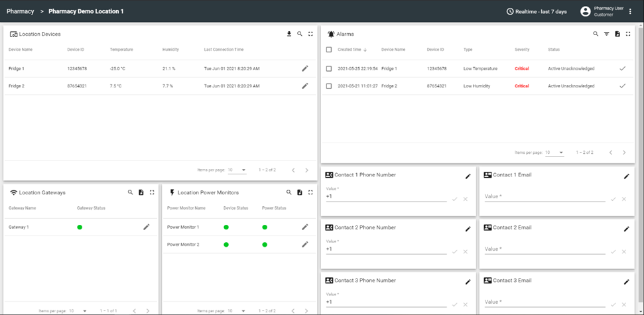This screenshot has height=315, width=644.
Task: Open the user options kebab menu
Action: coord(630,11)
